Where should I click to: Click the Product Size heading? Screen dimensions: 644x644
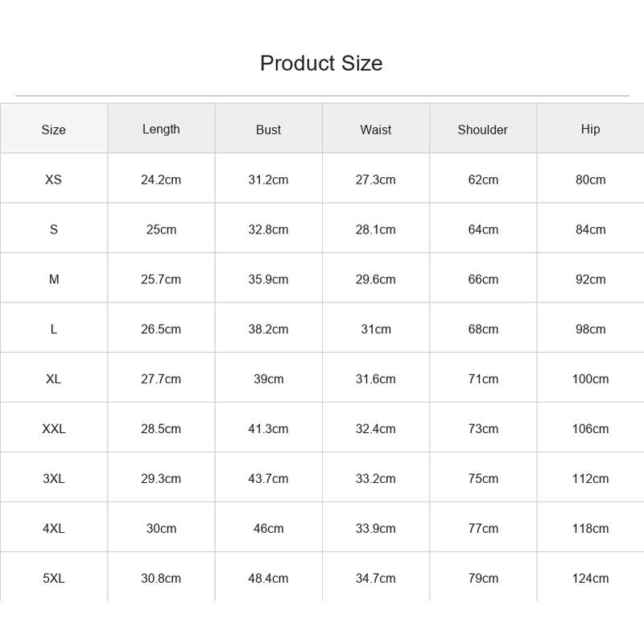point(321,64)
